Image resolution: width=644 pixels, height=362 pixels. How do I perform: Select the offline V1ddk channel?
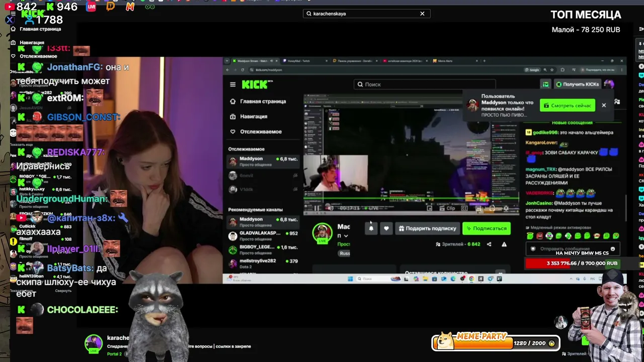tap(263, 189)
